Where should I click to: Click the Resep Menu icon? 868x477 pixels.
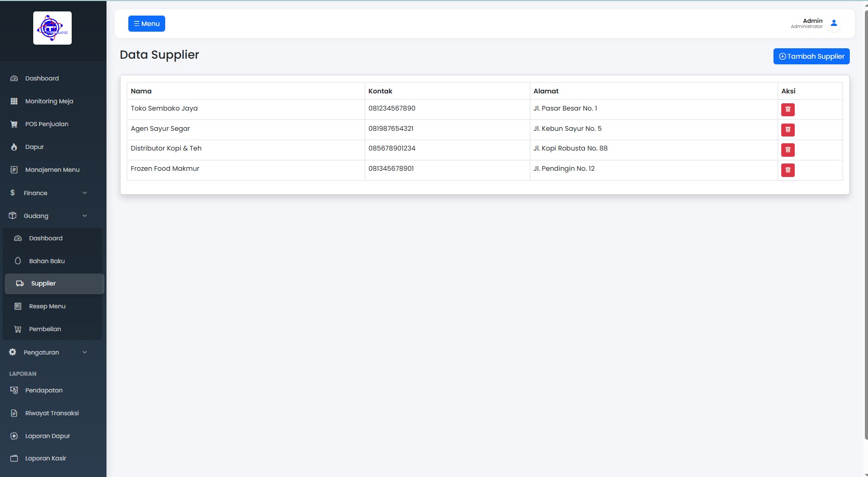pyautogui.click(x=18, y=306)
